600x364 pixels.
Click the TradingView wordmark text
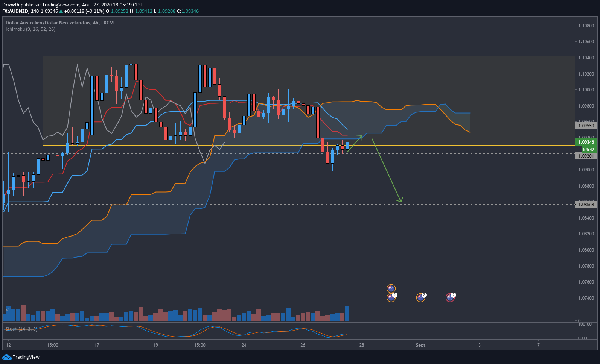point(26,357)
